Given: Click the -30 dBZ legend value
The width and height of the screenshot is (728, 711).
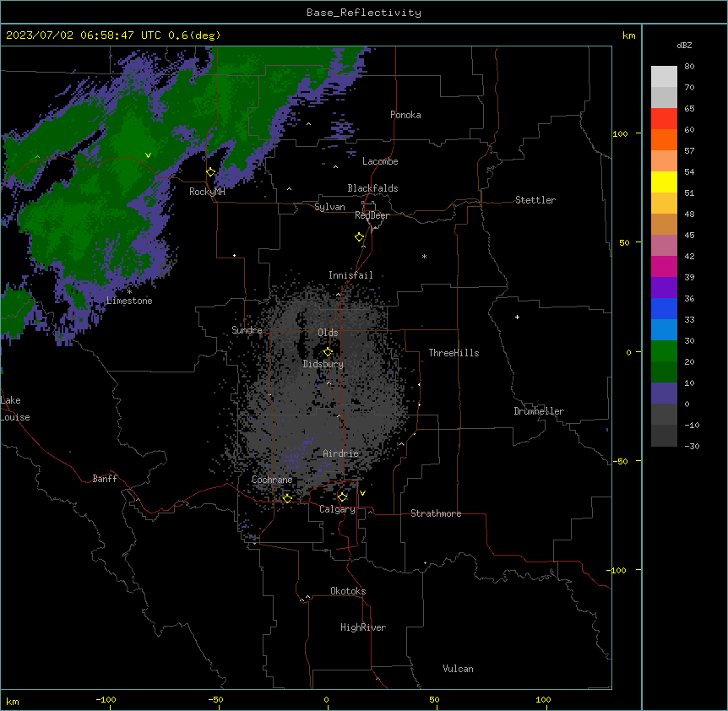Looking at the screenshot, I should pyautogui.click(x=692, y=446).
